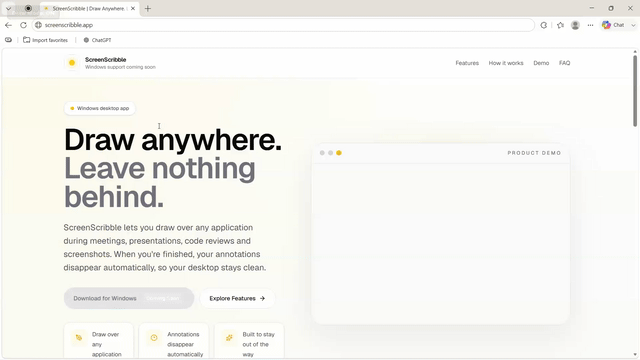Click 'Draw over any application' card text
The width and height of the screenshot is (640, 360).
106,344
